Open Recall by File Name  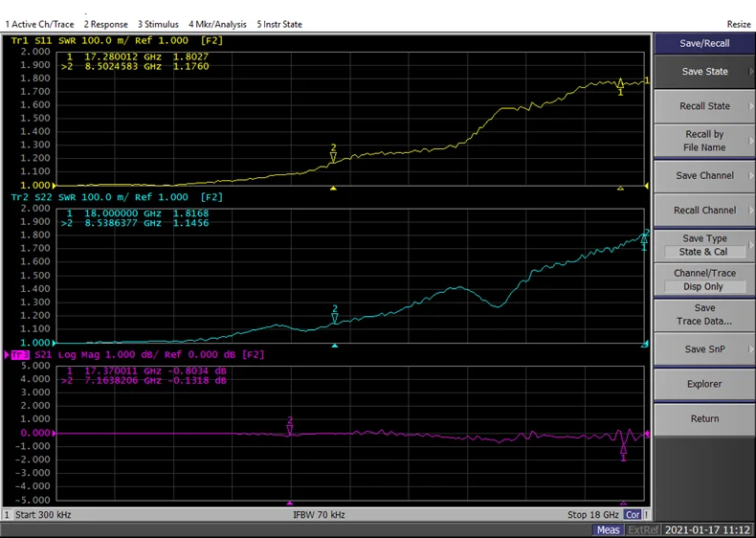[x=704, y=141]
